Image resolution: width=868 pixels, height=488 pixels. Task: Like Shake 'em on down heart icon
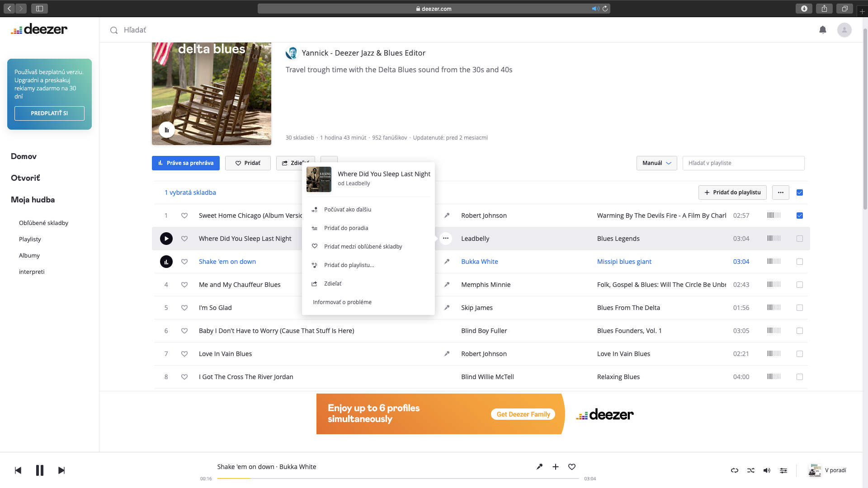(x=184, y=262)
